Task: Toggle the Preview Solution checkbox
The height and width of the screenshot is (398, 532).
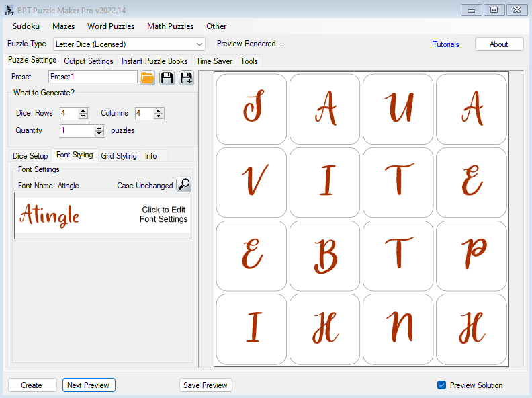Action: click(441, 385)
